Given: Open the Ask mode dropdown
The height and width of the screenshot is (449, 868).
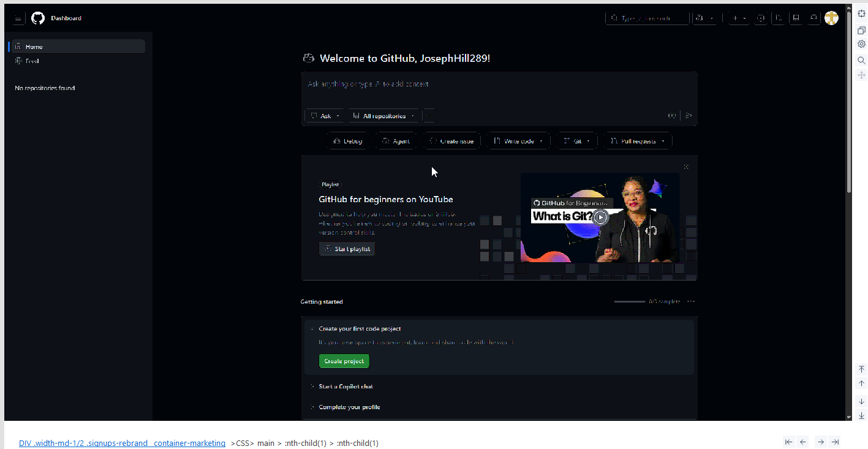Looking at the screenshot, I should 325,116.
